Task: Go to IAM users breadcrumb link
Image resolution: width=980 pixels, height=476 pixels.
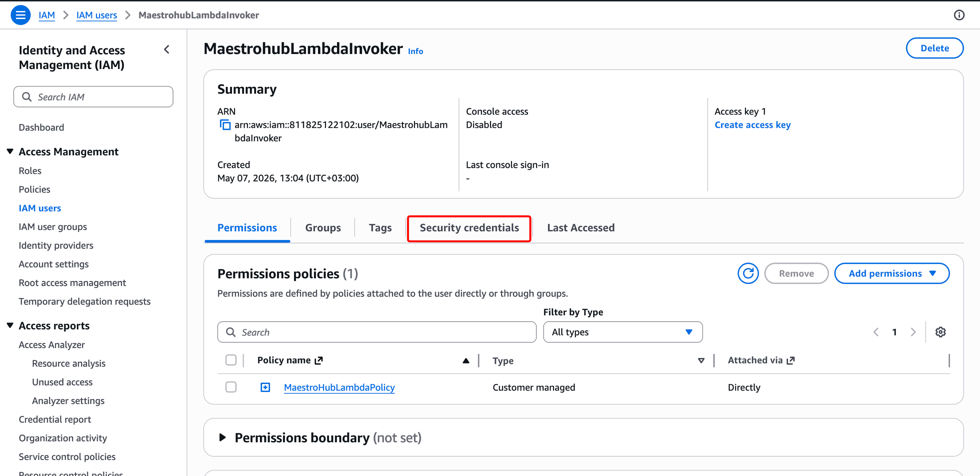Action: (96, 15)
